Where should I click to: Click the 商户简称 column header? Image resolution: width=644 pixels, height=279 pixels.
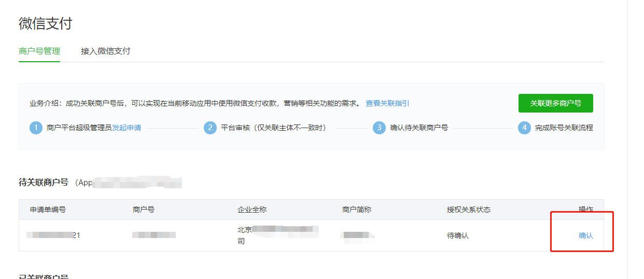(x=357, y=210)
